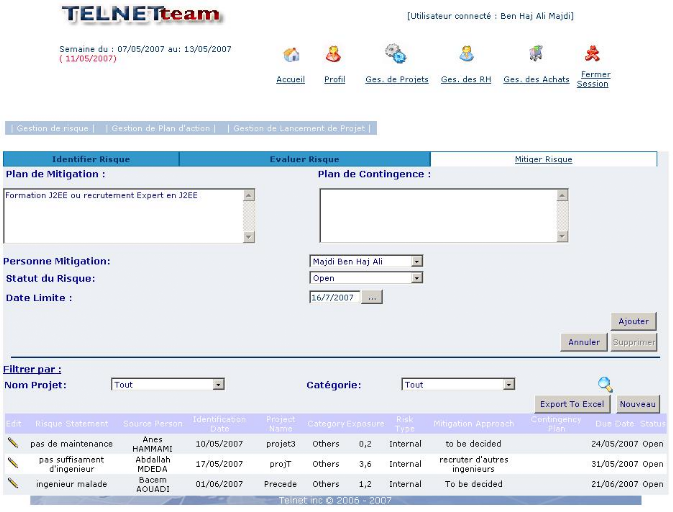Switch to the Evaluer Risque tab
Viewport: 673px width, 512px height.
[304, 159]
